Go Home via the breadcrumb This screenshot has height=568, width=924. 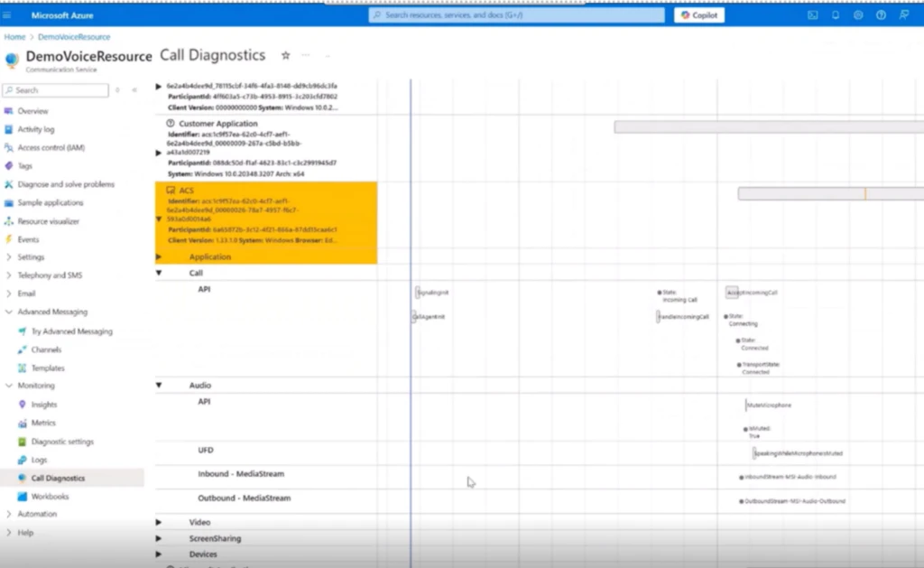pos(14,36)
